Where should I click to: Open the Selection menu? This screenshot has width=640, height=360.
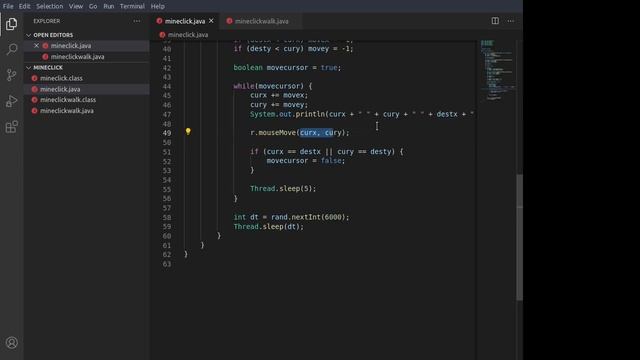pos(49,6)
